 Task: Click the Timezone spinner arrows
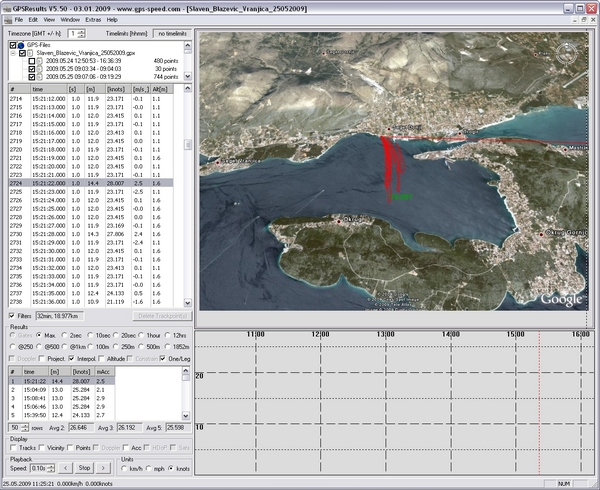[x=82, y=34]
